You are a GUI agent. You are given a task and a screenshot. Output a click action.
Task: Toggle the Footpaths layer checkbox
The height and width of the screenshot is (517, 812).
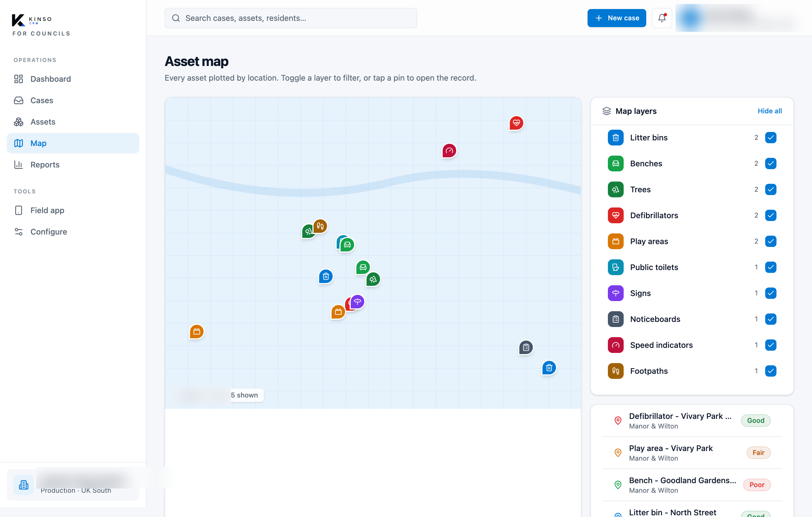771,371
